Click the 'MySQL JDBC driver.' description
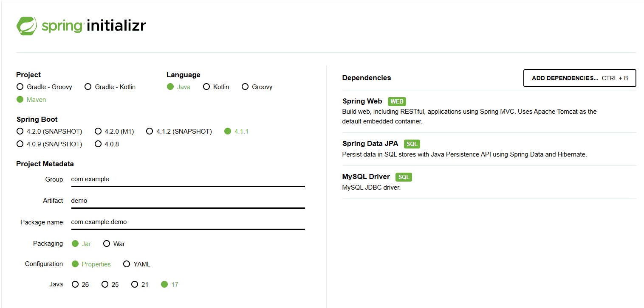The width and height of the screenshot is (644, 308). click(371, 188)
